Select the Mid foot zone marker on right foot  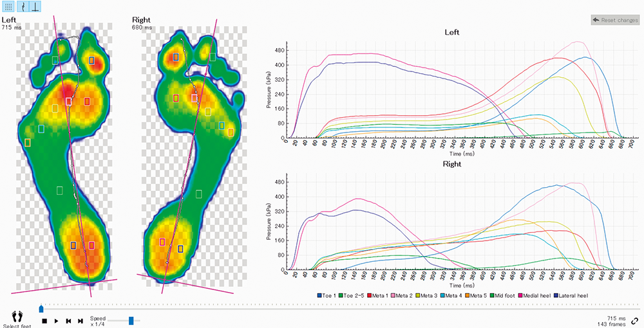tap(199, 193)
